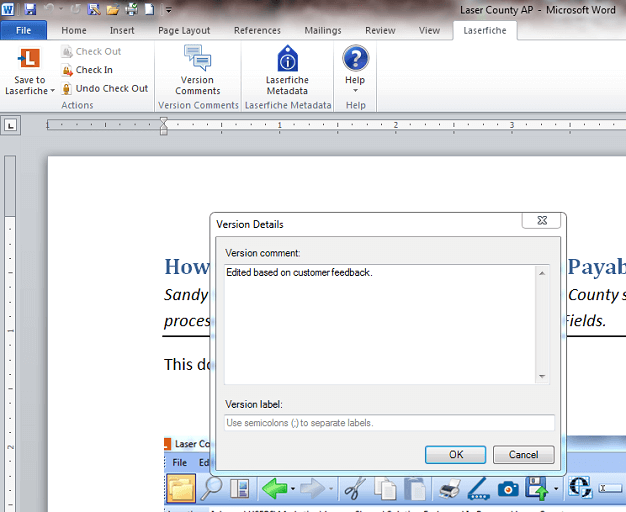Screen dimensions: 626x512
Task: Click the left indent marker on ruler
Action: point(164,131)
